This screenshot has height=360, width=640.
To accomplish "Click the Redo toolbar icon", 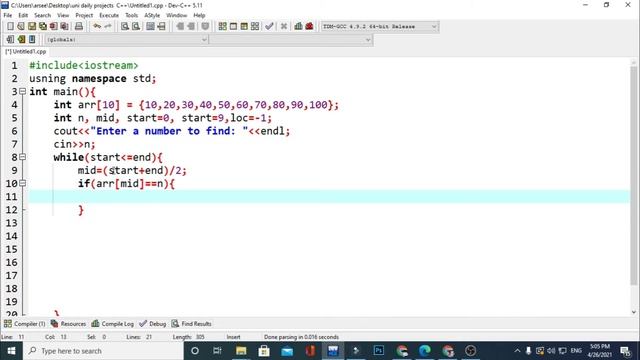I will 108,27.
